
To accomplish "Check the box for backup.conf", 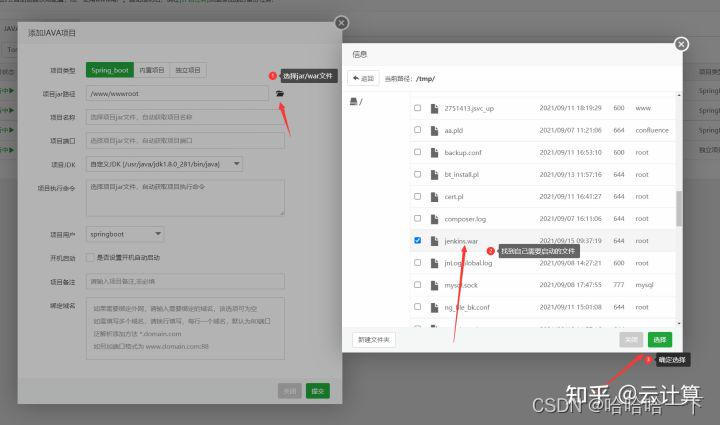I will click(x=417, y=152).
